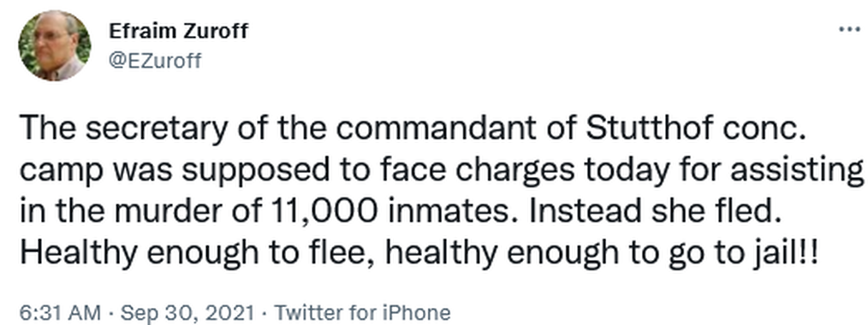Open Efraim Zuroff's profile picture
The height and width of the screenshot is (325, 868).
click(x=54, y=45)
